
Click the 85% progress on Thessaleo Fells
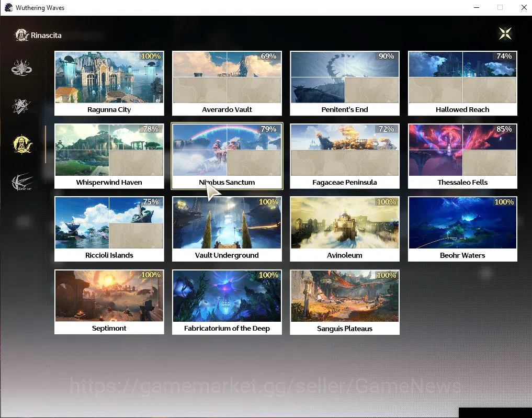[x=504, y=129]
